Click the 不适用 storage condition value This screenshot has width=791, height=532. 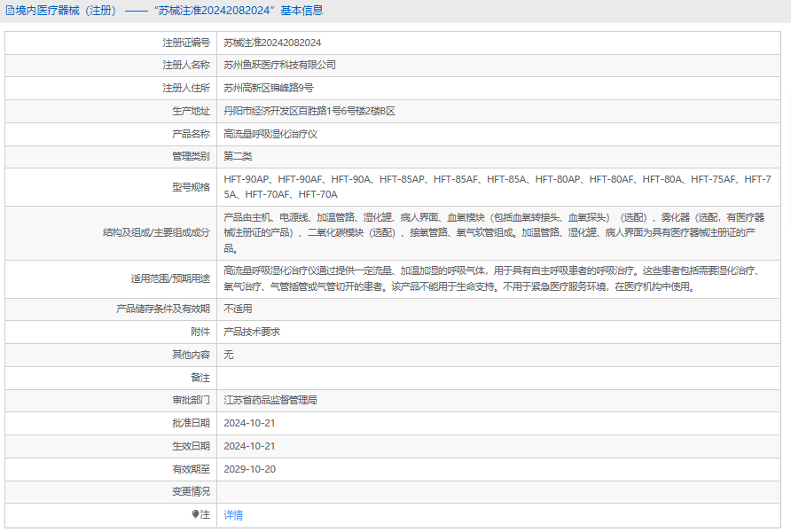238,309
